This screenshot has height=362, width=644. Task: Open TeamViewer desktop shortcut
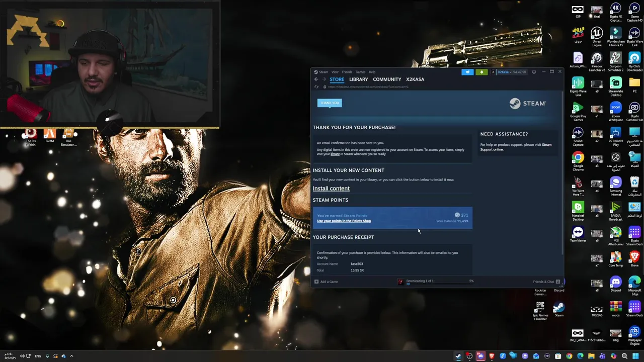(578, 234)
